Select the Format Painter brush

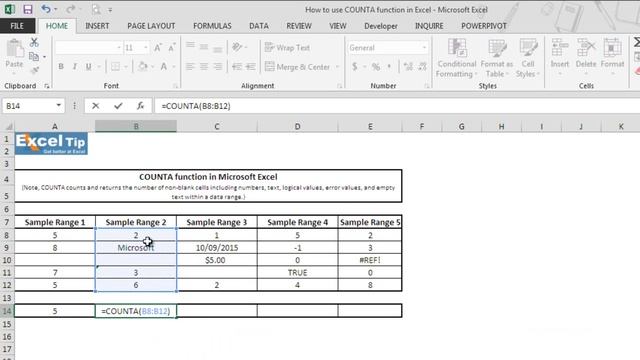coord(35,70)
